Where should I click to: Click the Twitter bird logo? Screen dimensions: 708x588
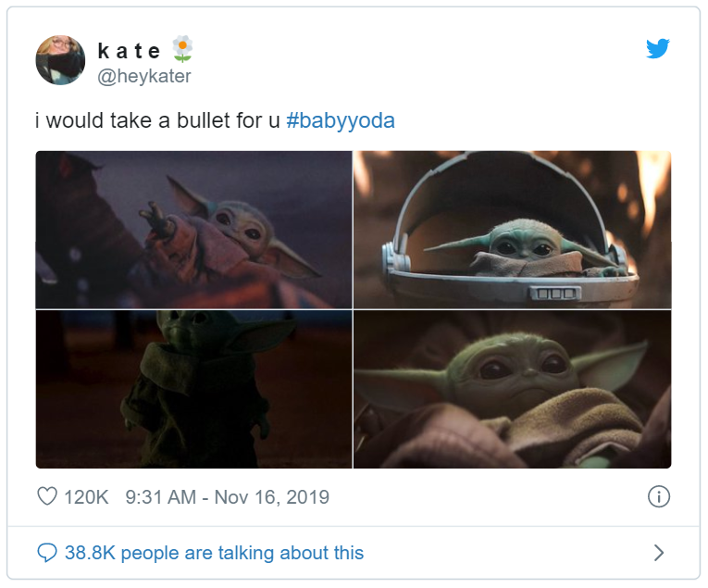tap(657, 49)
